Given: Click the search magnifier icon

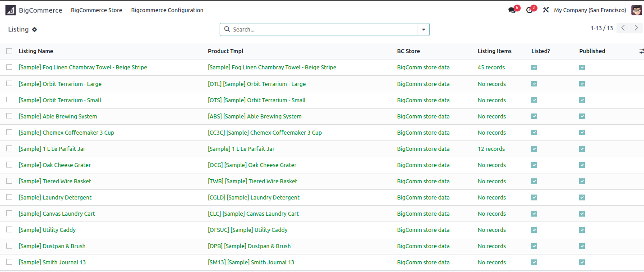Looking at the screenshot, I should click(227, 29).
